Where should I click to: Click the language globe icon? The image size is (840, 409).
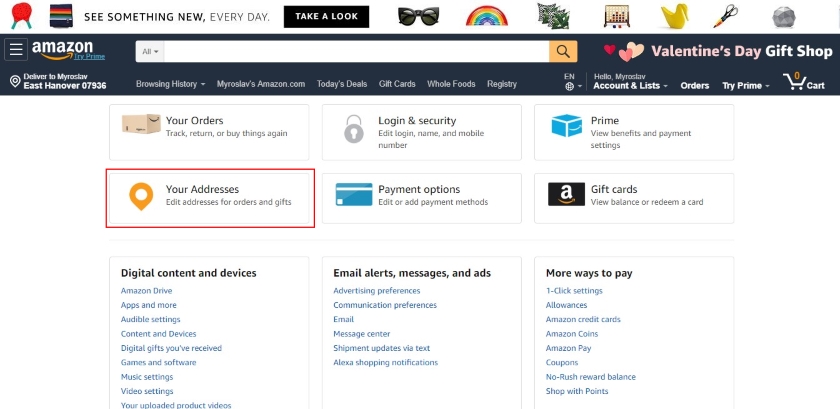pyautogui.click(x=569, y=86)
